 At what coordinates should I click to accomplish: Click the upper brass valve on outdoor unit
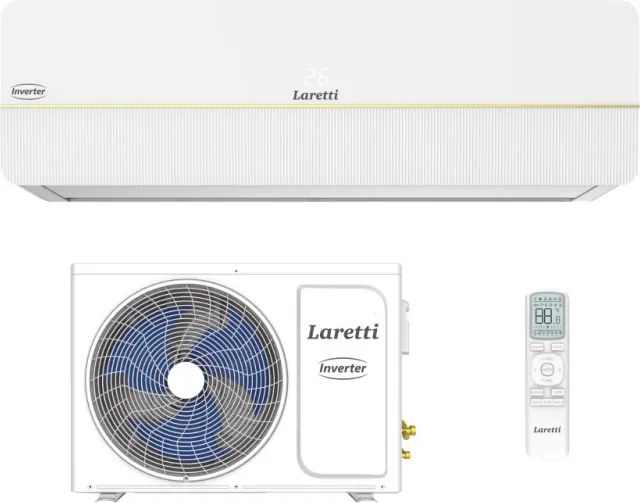pos(409,429)
